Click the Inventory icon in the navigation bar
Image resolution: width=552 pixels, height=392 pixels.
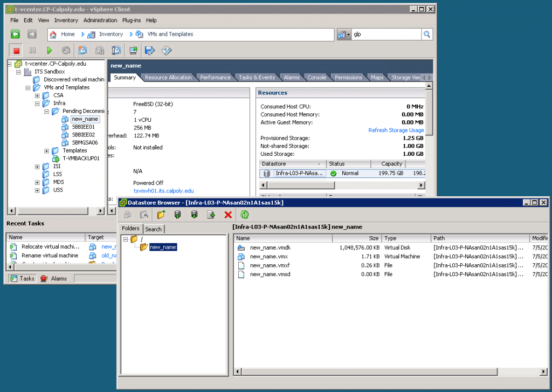[x=91, y=35]
